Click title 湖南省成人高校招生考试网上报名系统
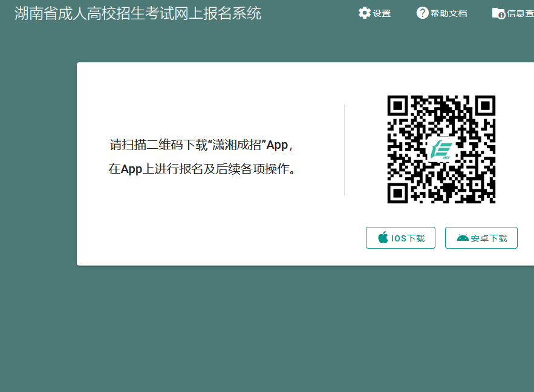This screenshot has width=534, height=392. tap(138, 13)
